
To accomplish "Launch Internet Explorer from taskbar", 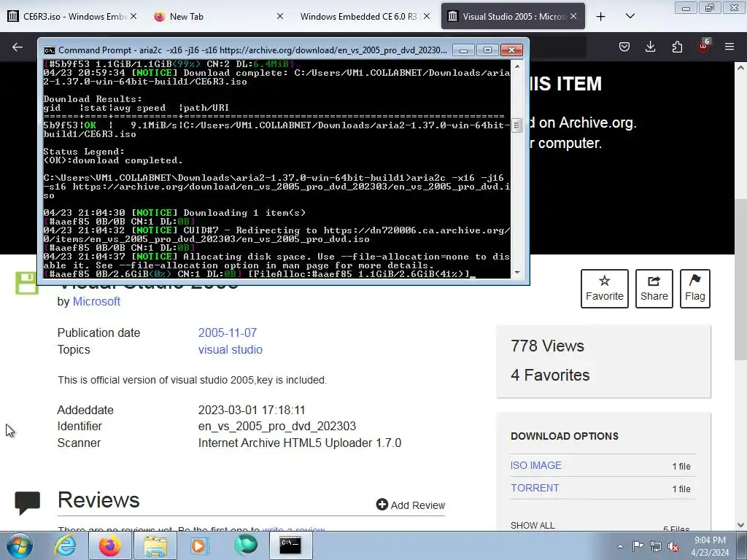I will coord(65,545).
